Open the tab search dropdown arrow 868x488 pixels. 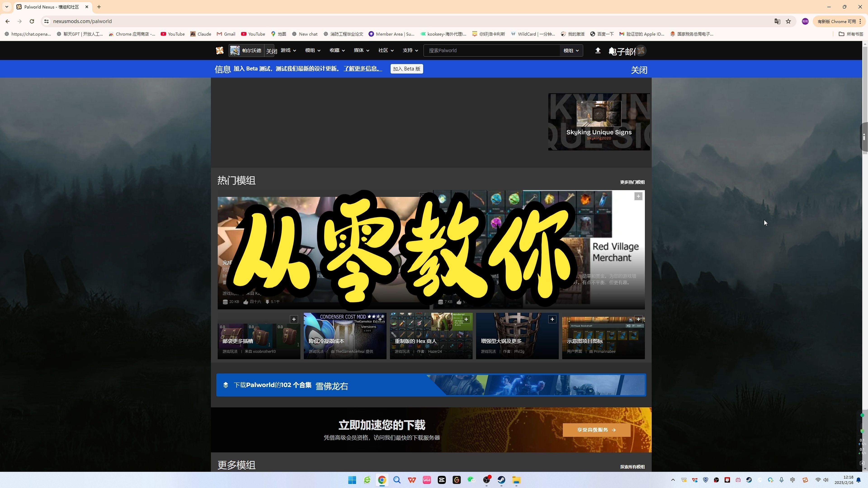pyautogui.click(x=6, y=7)
